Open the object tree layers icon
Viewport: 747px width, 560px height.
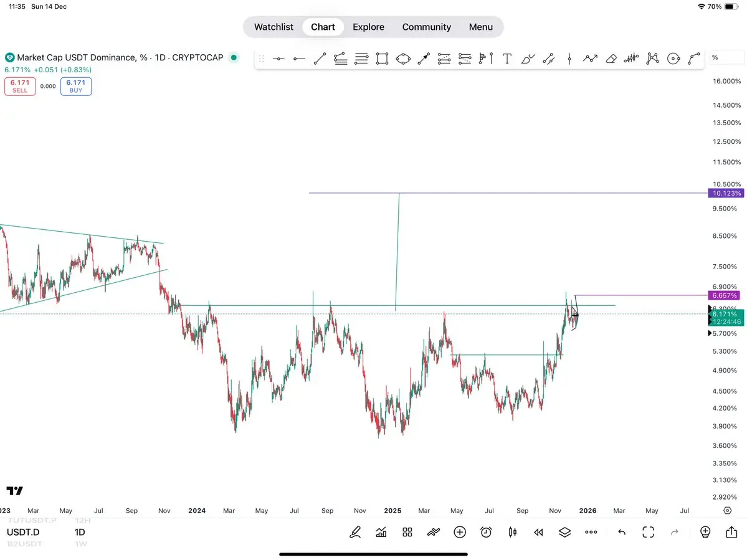(564, 533)
